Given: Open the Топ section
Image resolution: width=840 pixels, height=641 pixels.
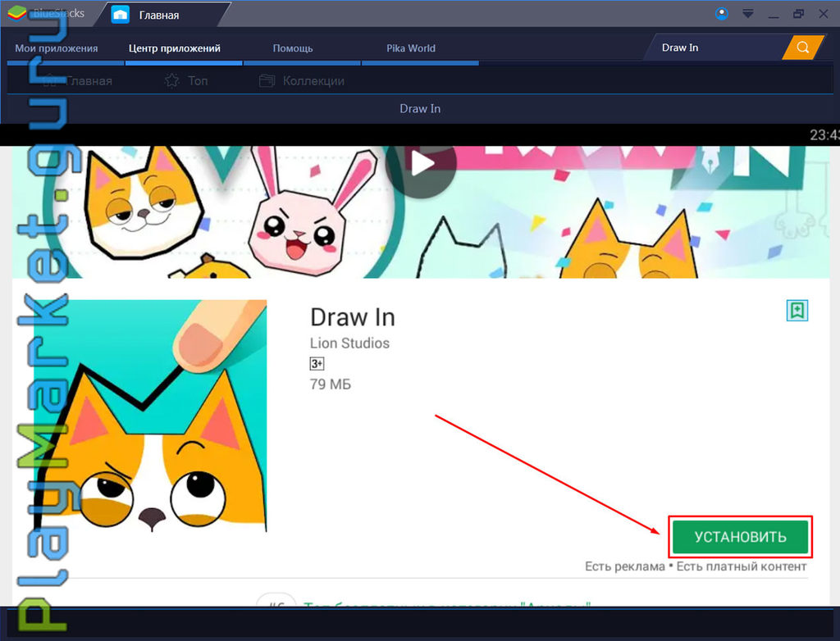Looking at the screenshot, I should point(186,81).
